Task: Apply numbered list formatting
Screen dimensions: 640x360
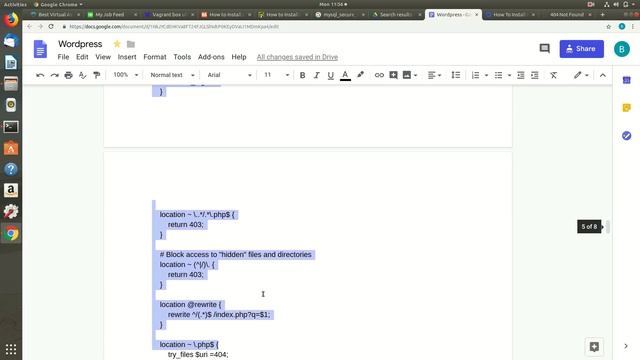Action: coord(476,75)
